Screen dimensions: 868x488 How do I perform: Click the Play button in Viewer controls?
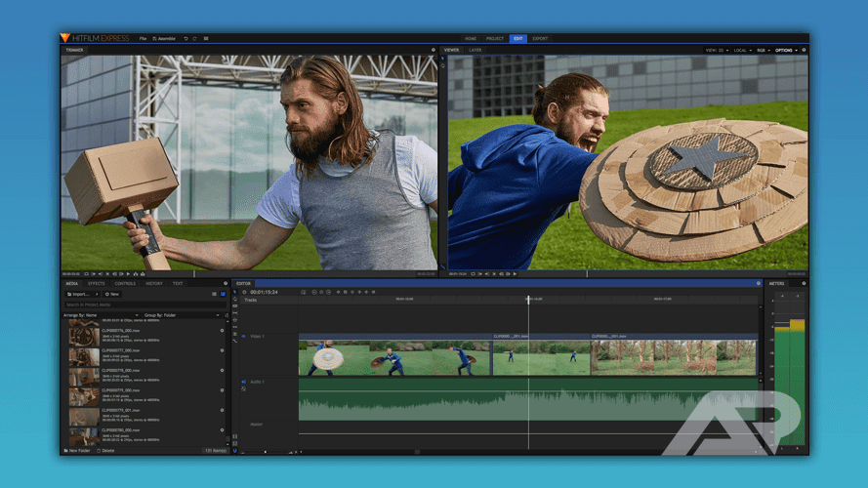[515, 274]
